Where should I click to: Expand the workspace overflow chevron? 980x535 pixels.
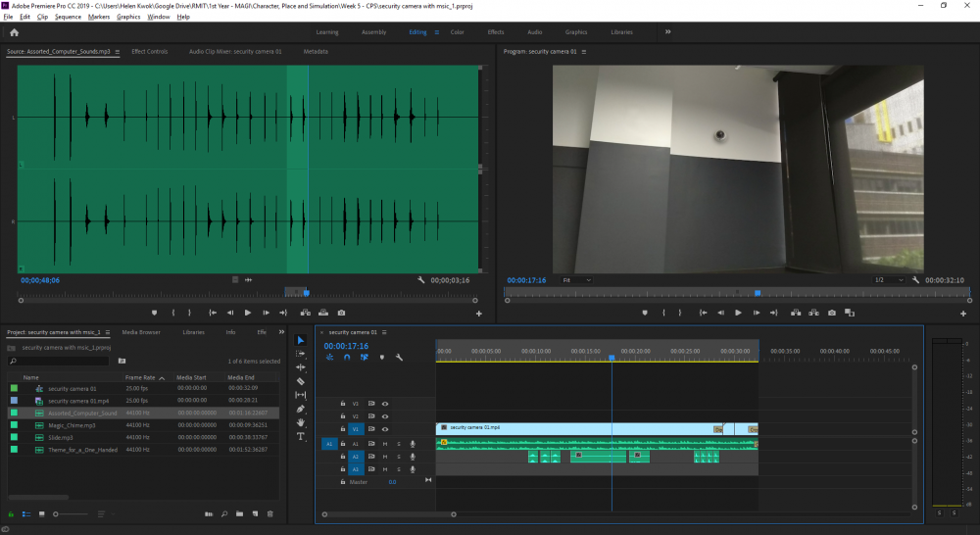coord(668,32)
